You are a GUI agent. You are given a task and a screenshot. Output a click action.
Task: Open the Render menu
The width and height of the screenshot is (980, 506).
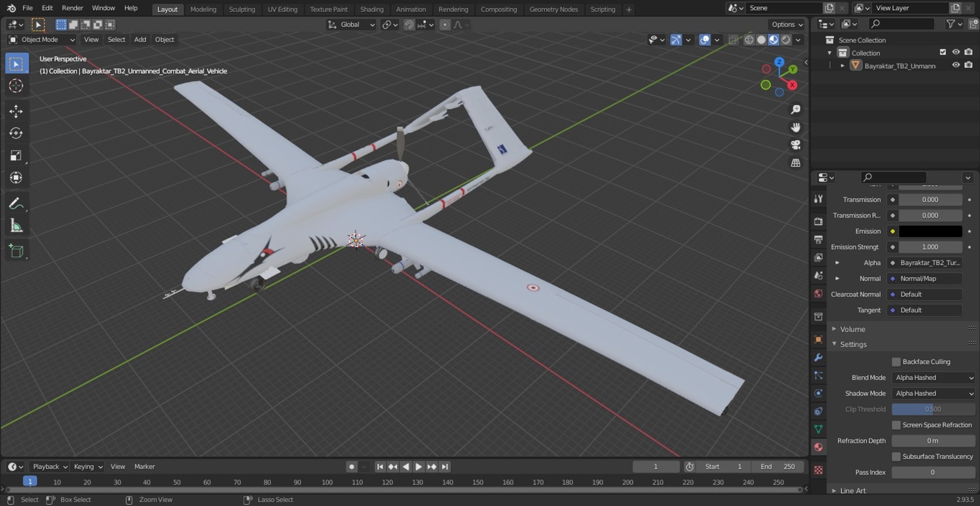pyautogui.click(x=72, y=8)
